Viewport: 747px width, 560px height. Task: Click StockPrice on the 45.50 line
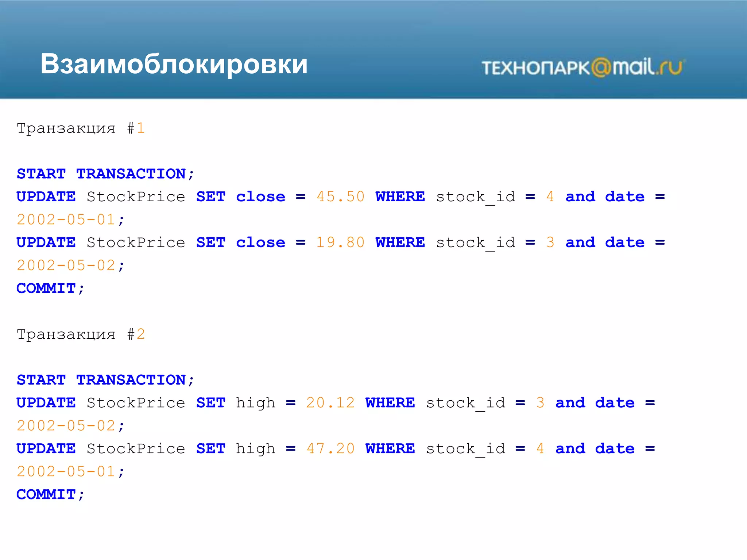[136, 197]
